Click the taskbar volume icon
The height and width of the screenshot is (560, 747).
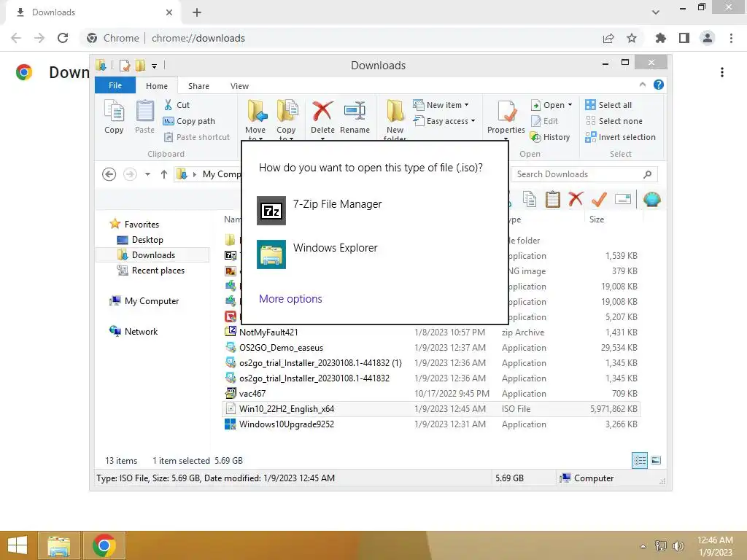pos(678,546)
